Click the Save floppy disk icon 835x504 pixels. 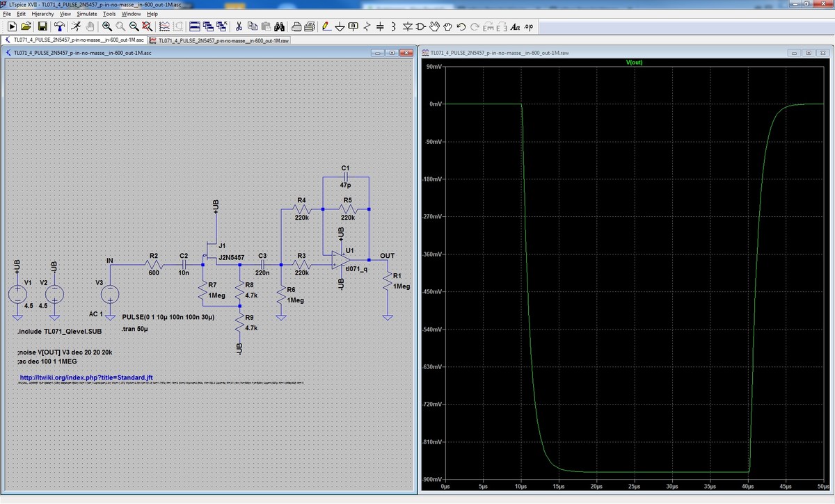point(42,26)
